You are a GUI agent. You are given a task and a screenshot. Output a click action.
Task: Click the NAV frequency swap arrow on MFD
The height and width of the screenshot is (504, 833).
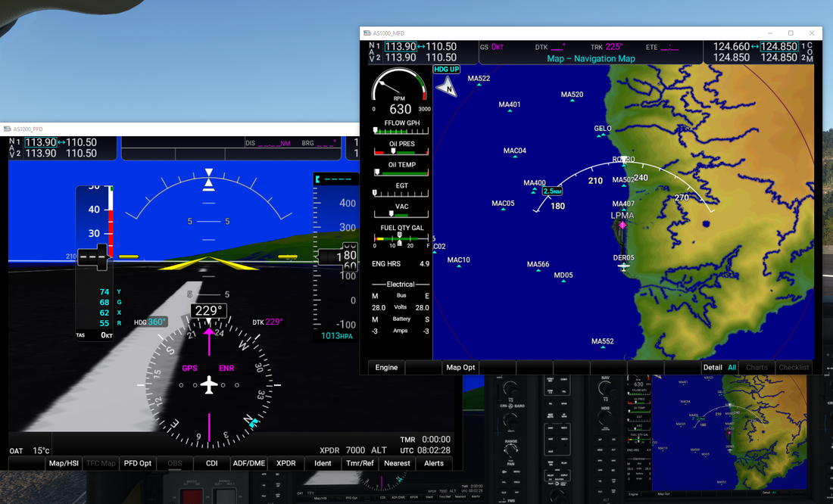click(421, 47)
